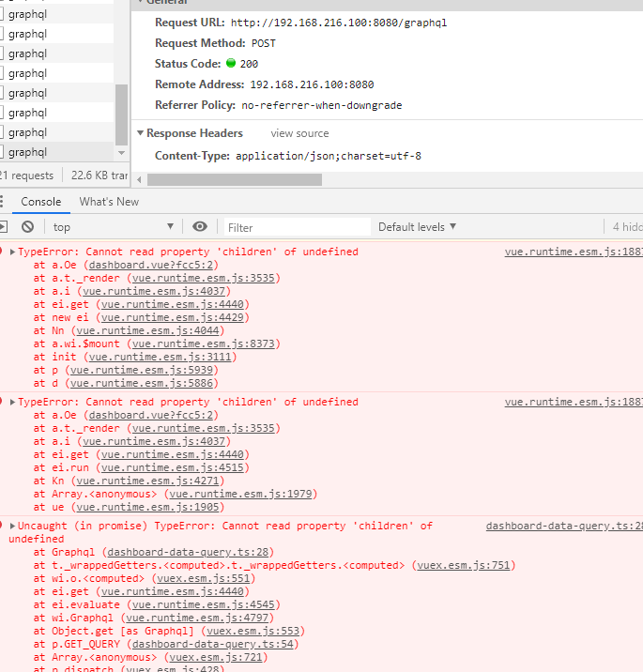The width and height of the screenshot is (643, 672).
Task: Open vue.runtime.esm.js:4515 ei.run stack link
Action: tap(173, 467)
